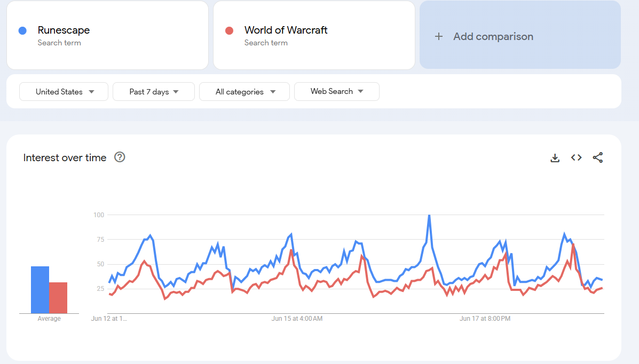The height and width of the screenshot is (364, 639).
Task: Click the Jun 15 at 4:00 AM label
Action: point(297,319)
